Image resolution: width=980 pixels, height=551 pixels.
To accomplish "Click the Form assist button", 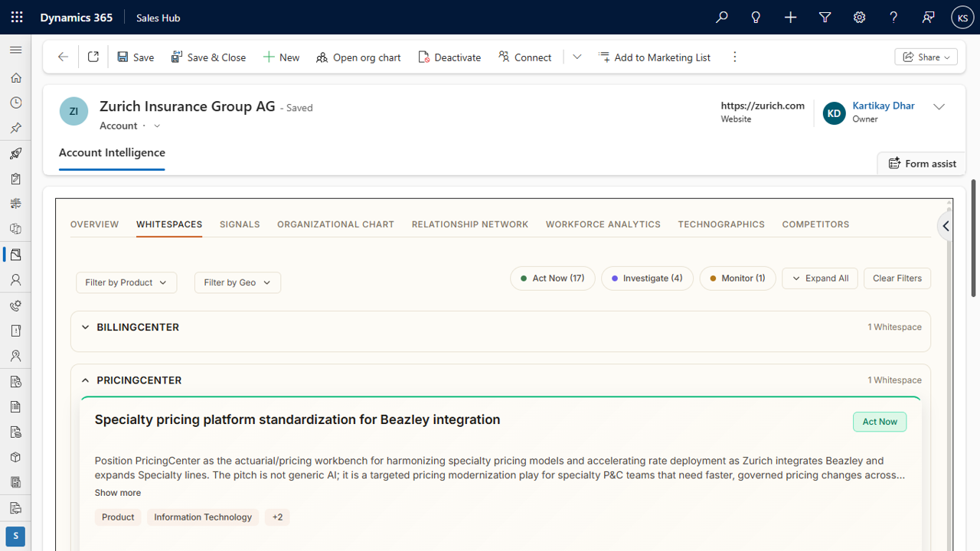I will 923,163.
